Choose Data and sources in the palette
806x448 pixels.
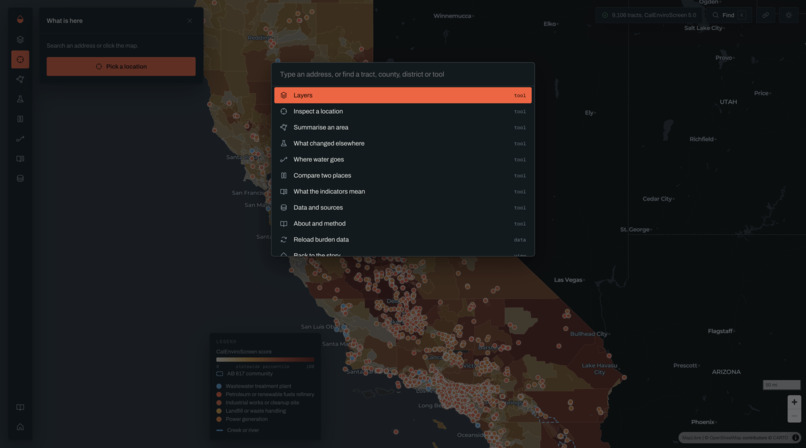point(403,208)
